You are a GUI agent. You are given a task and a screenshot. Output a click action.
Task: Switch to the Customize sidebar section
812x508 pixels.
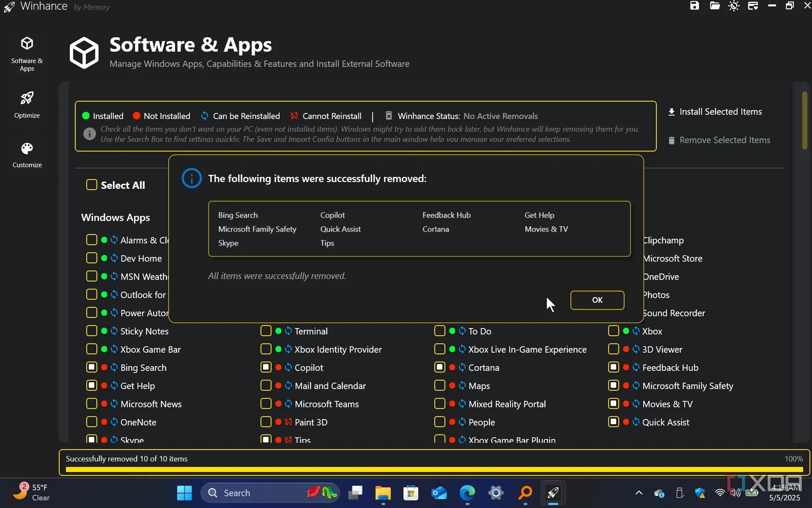27,155
